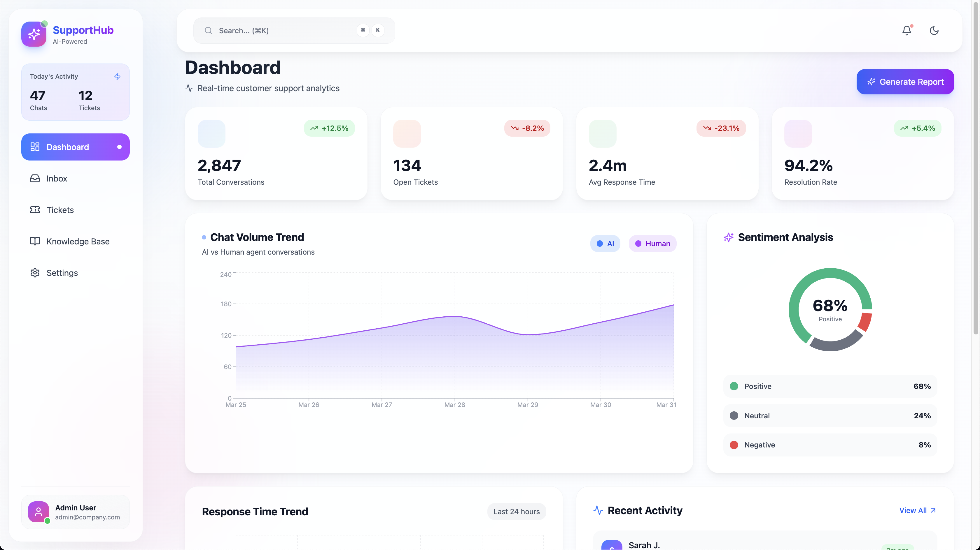The width and height of the screenshot is (980, 550).
Task: Click the lightning bolt in Today's Activity
Action: click(x=118, y=76)
